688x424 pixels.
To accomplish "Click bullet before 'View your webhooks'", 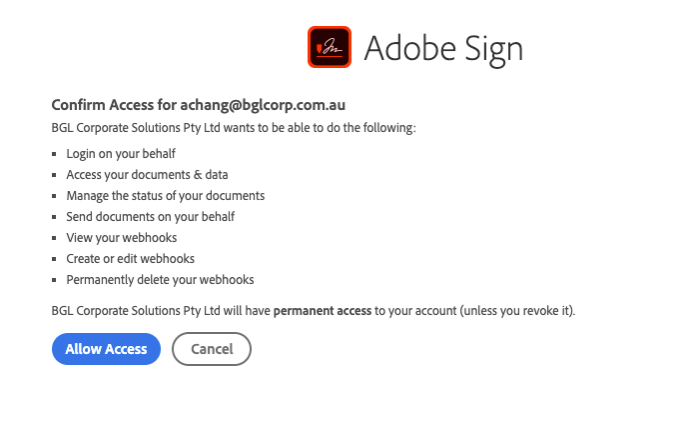I will click(x=55, y=238).
